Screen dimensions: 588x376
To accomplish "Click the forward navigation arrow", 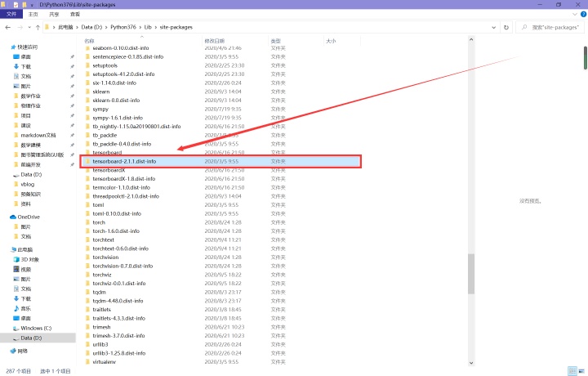I will pyautogui.click(x=20, y=28).
